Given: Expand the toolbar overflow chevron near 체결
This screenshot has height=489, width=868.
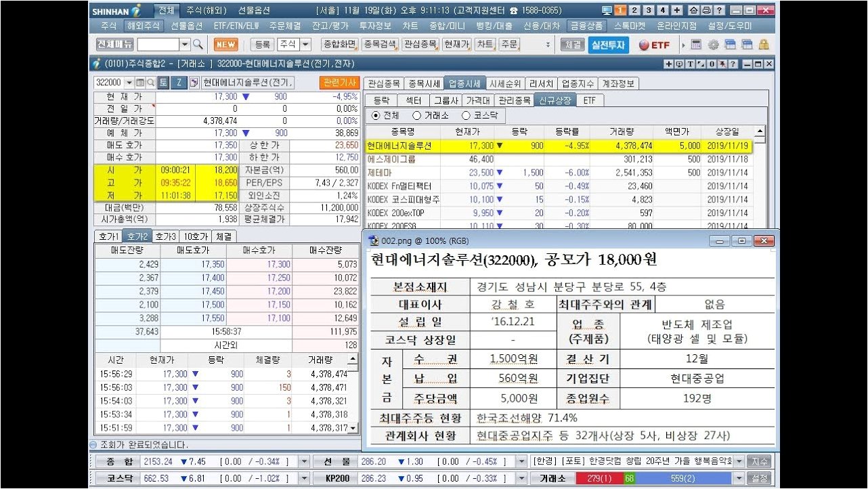Looking at the screenshot, I should [548, 45].
